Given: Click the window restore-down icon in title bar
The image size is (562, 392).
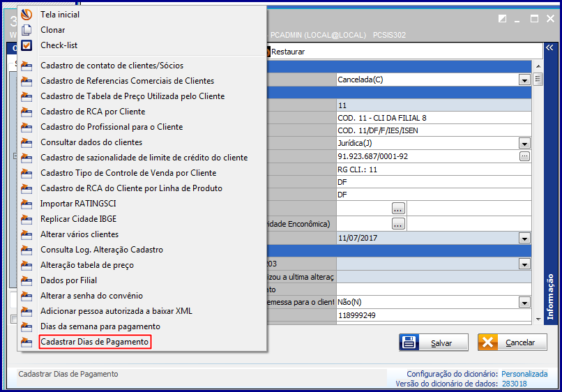Looking at the screenshot, I should 502,19.
